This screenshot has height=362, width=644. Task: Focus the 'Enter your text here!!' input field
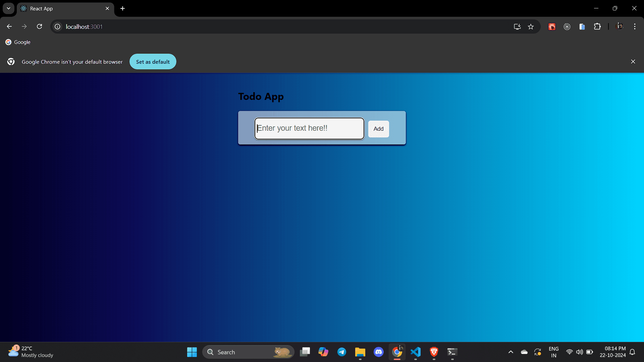click(x=309, y=128)
